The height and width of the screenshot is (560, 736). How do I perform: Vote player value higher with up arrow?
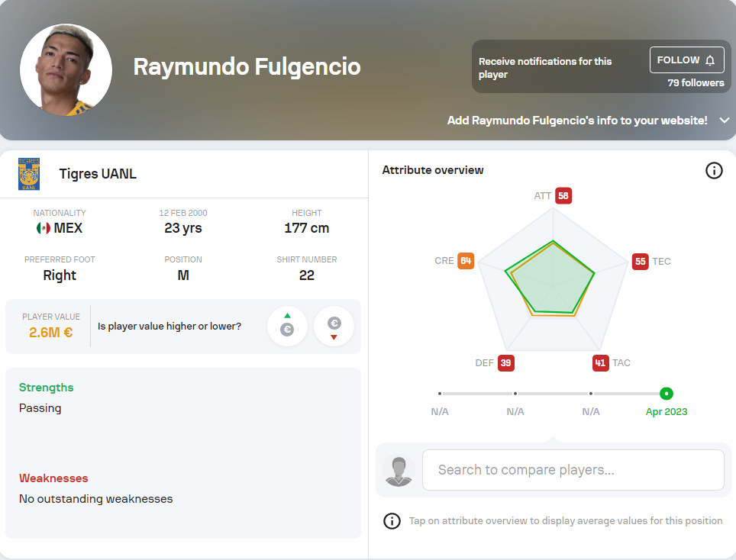287,326
